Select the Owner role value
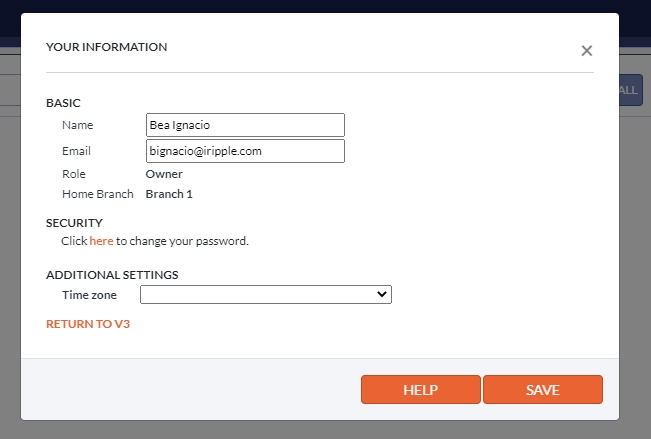The width and height of the screenshot is (651, 439). point(164,174)
